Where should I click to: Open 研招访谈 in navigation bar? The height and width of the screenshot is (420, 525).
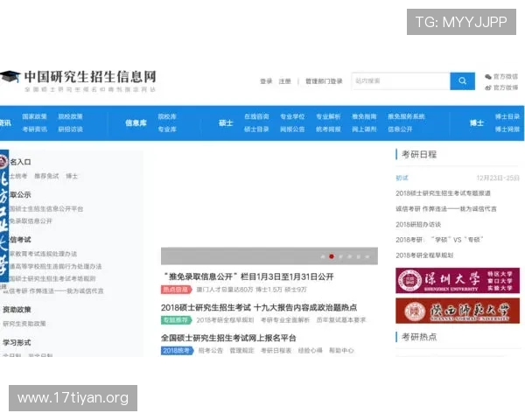coord(70,129)
